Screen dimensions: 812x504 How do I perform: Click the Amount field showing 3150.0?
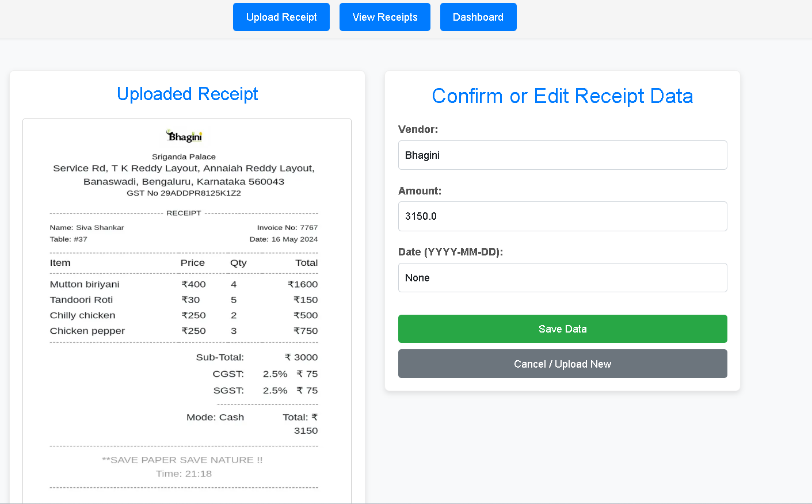(562, 216)
